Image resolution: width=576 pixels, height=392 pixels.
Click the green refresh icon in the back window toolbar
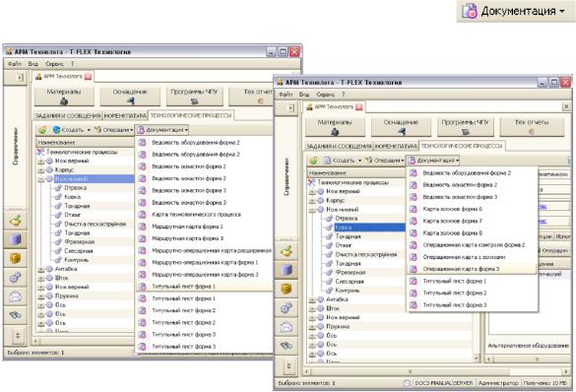pos(42,130)
